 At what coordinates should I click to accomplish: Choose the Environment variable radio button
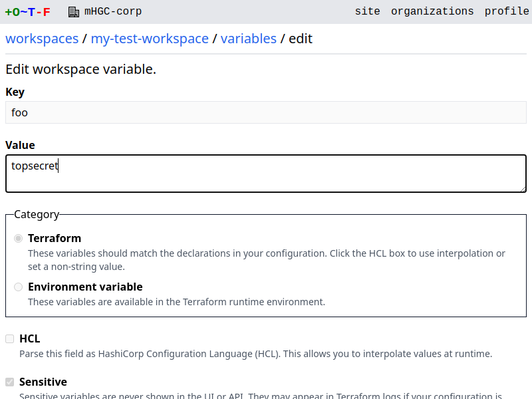[19, 287]
